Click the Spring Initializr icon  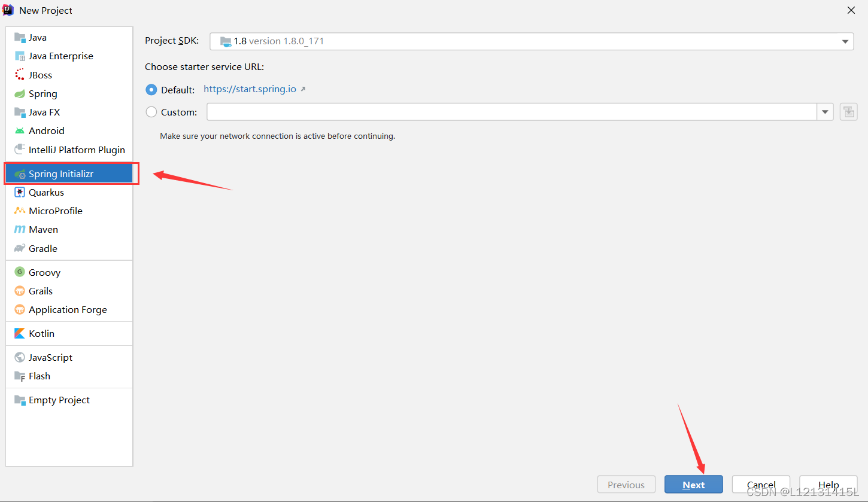click(x=20, y=174)
